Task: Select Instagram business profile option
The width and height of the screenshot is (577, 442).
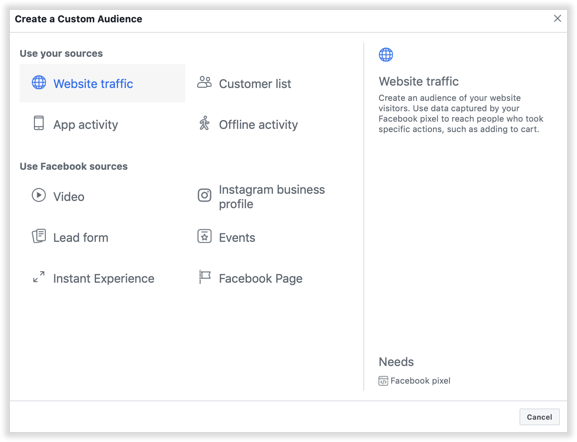Action: pyautogui.click(x=268, y=196)
